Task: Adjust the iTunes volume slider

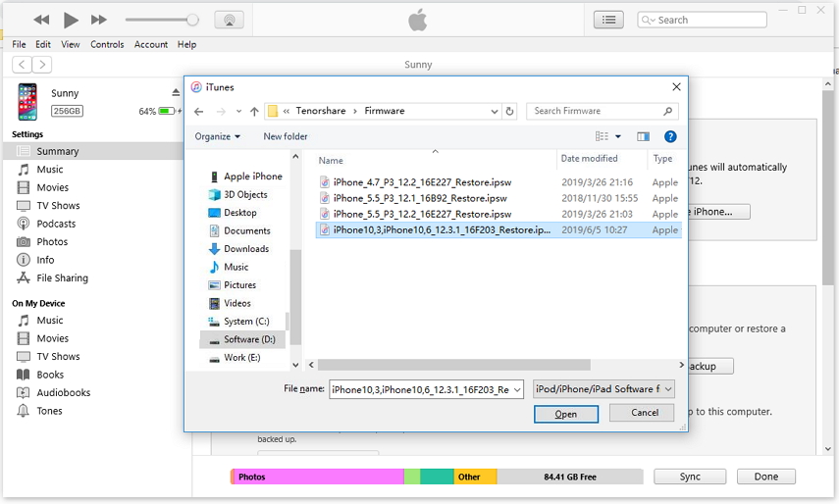Action: [192, 20]
